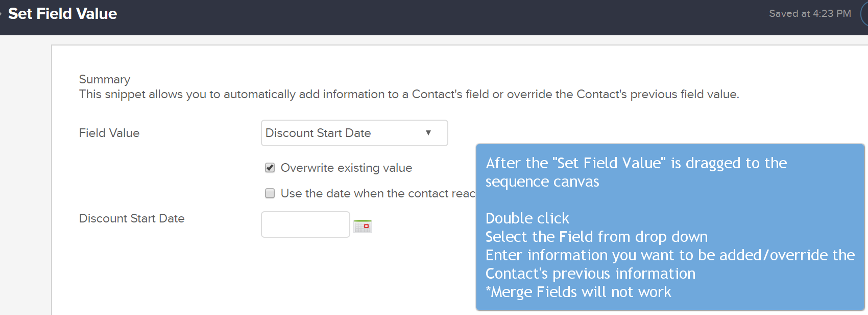
Task: Select the Field Value label on the left
Action: (109, 133)
